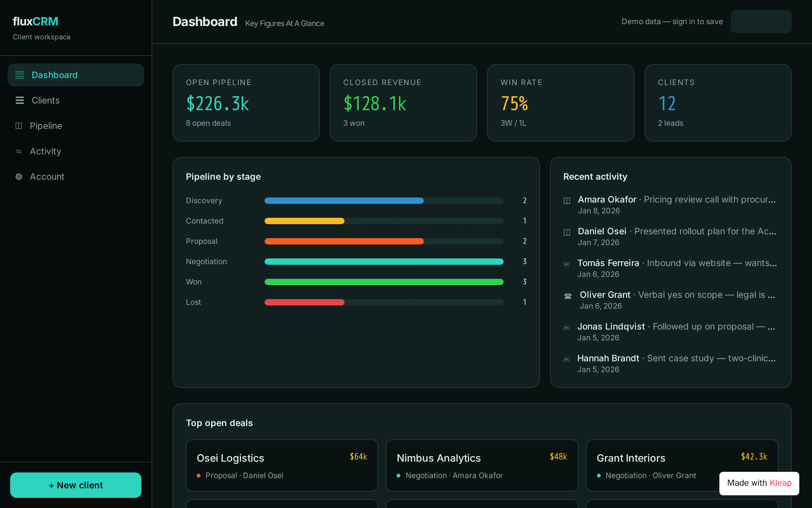The width and height of the screenshot is (812, 508).
Task: Click the "Recent activity" heading
Action: (x=595, y=177)
